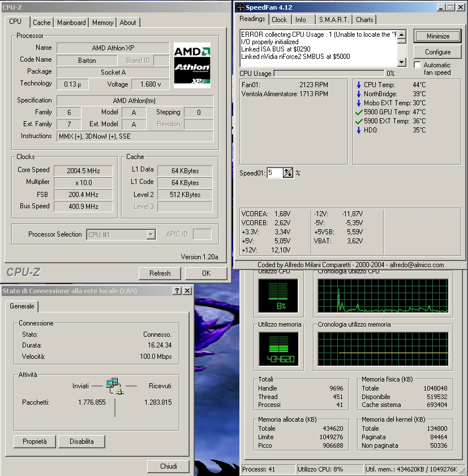Select the Generale tab in LAN dialog

pos(22,306)
